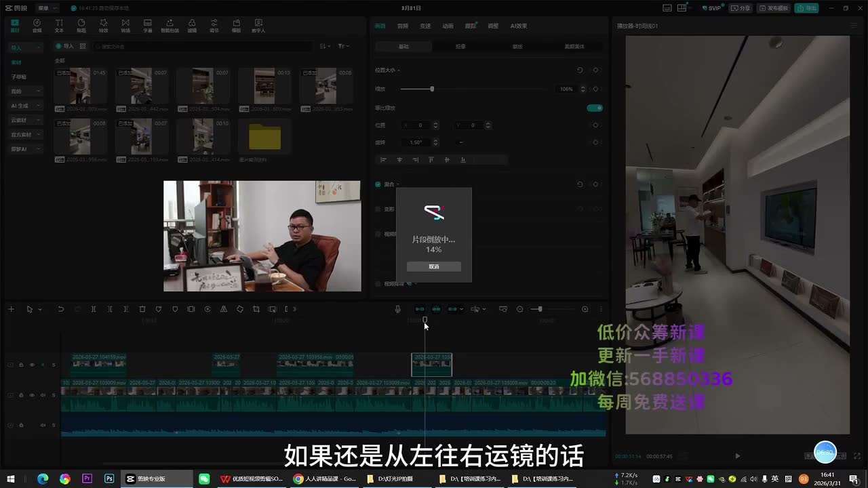This screenshot has height=488, width=868.
Task: Click the timeline zoom slider handle
Action: tap(540, 309)
